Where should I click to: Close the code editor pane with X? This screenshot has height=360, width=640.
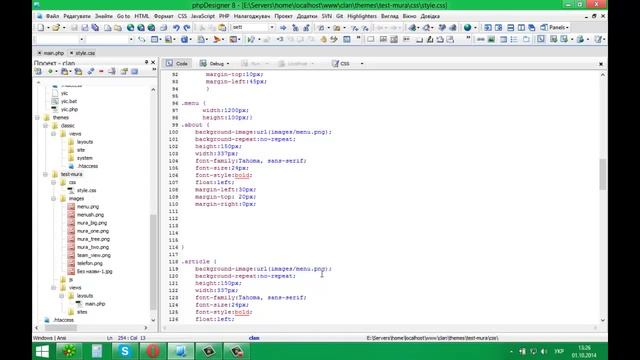coord(601,64)
